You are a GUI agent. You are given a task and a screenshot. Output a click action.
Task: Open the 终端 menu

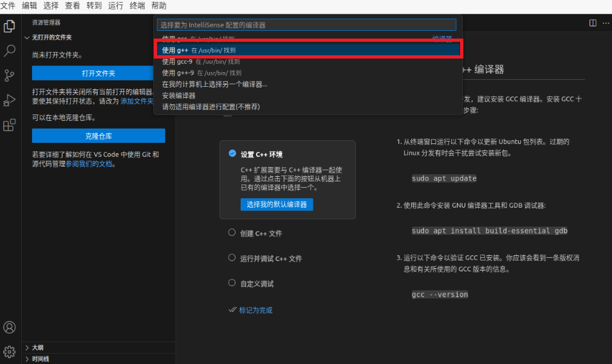pyautogui.click(x=137, y=6)
